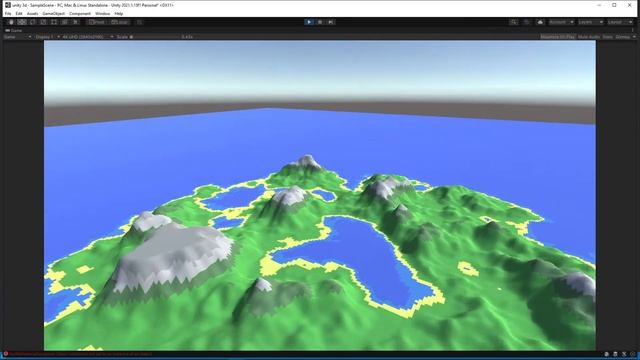Open the Help menu
Image resolution: width=640 pixels, height=360 pixels.
pos(118,13)
